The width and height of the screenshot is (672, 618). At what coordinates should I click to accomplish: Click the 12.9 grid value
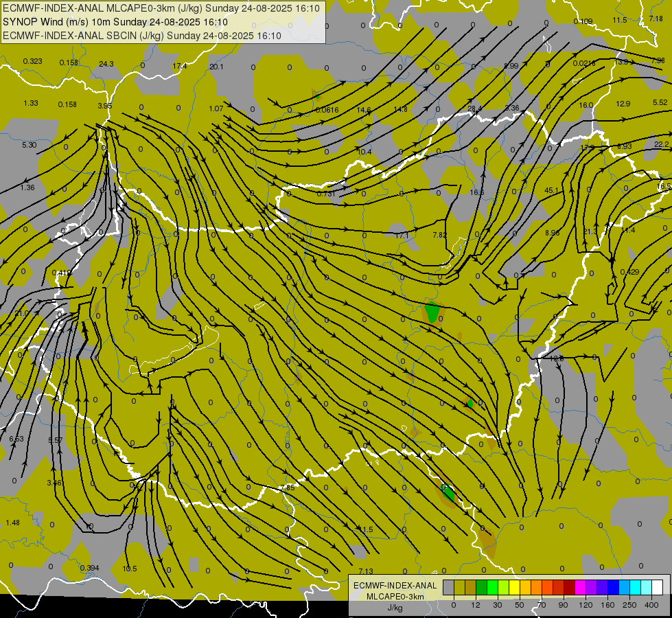coord(623,104)
